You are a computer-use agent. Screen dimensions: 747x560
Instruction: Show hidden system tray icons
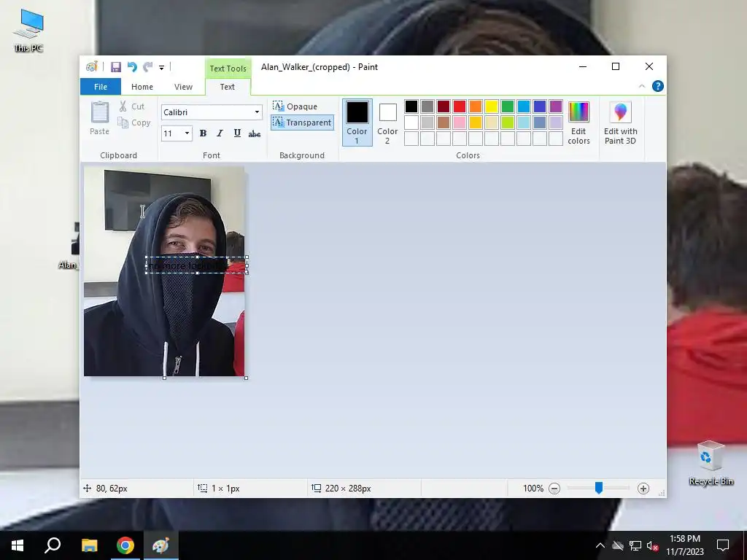pos(600,545)
